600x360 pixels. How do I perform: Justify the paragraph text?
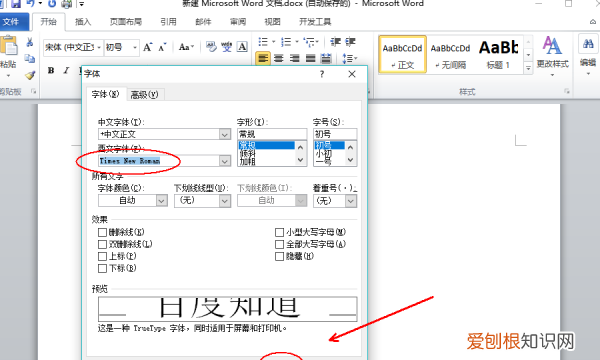[310, 59]
